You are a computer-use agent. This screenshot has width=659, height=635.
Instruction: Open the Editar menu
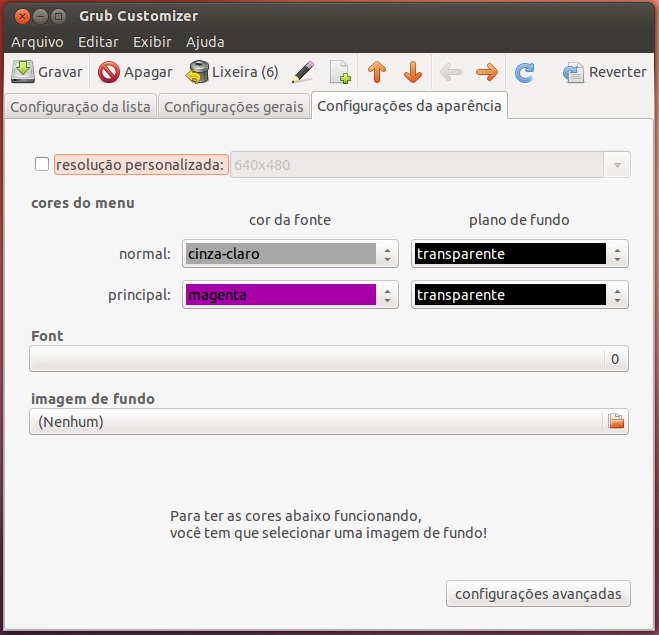[98, 42]
